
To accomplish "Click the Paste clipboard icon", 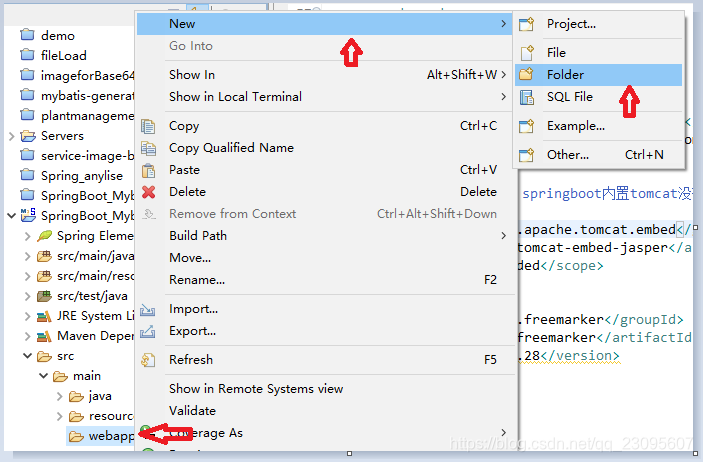I will coord(148,170).
